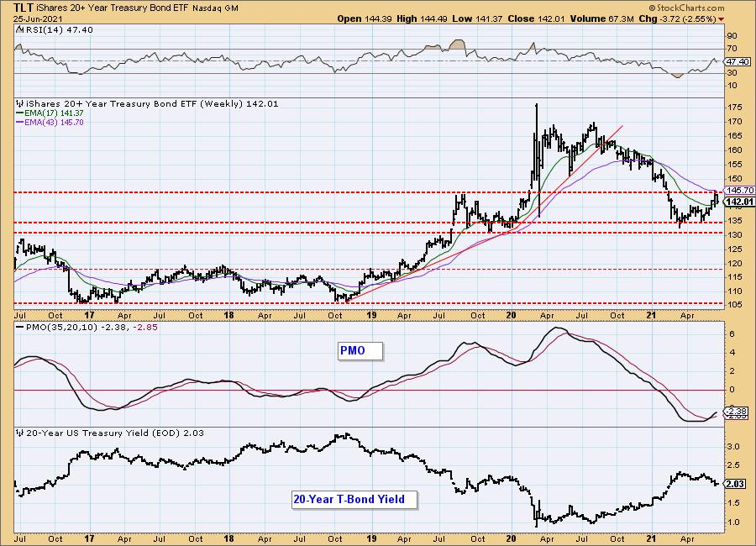Click the 20-Year T-Bond Yield annotation box
The image size is (756, 546).
click(354, 500)
